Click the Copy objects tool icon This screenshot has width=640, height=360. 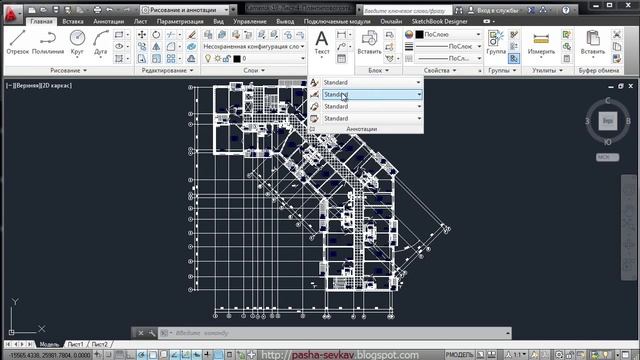[142, 47]
